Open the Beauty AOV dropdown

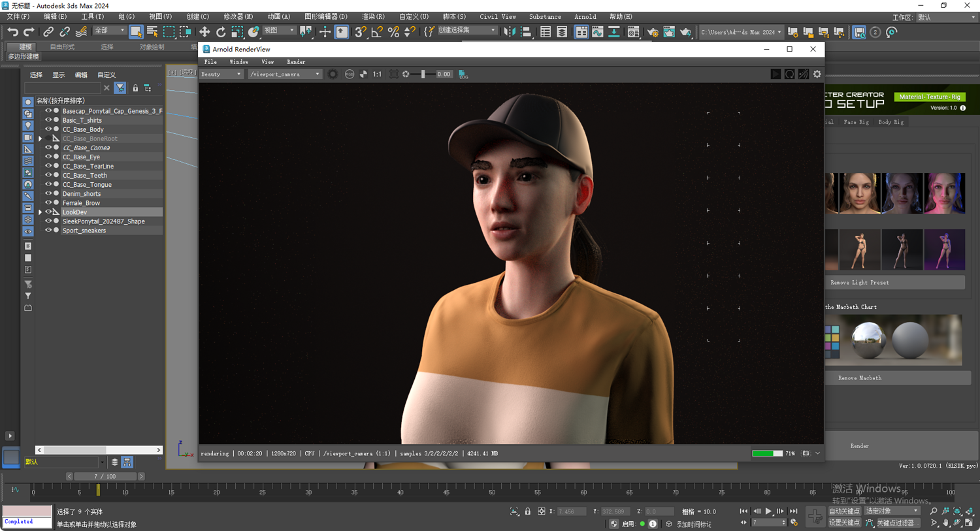[221, 74]
